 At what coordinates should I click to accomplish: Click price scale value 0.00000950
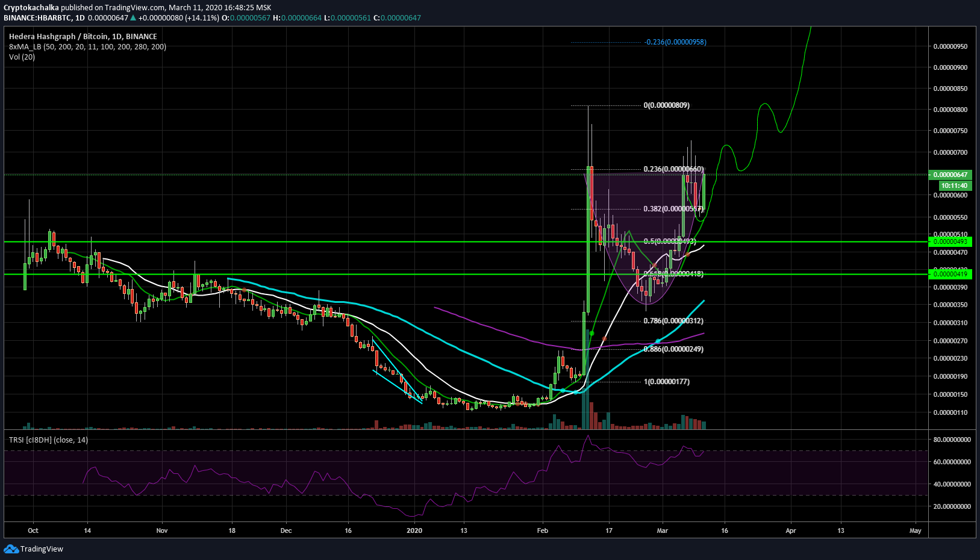[x=950, y=46]
